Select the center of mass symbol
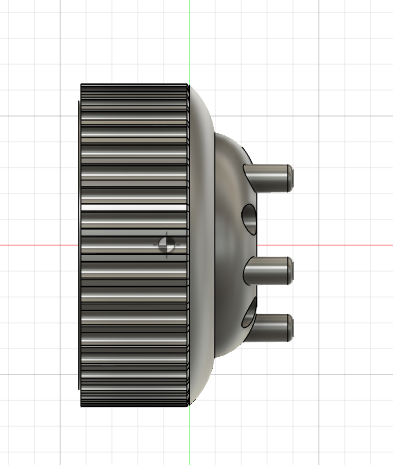This screenshot has height=465, width=393. coord(167,245)
